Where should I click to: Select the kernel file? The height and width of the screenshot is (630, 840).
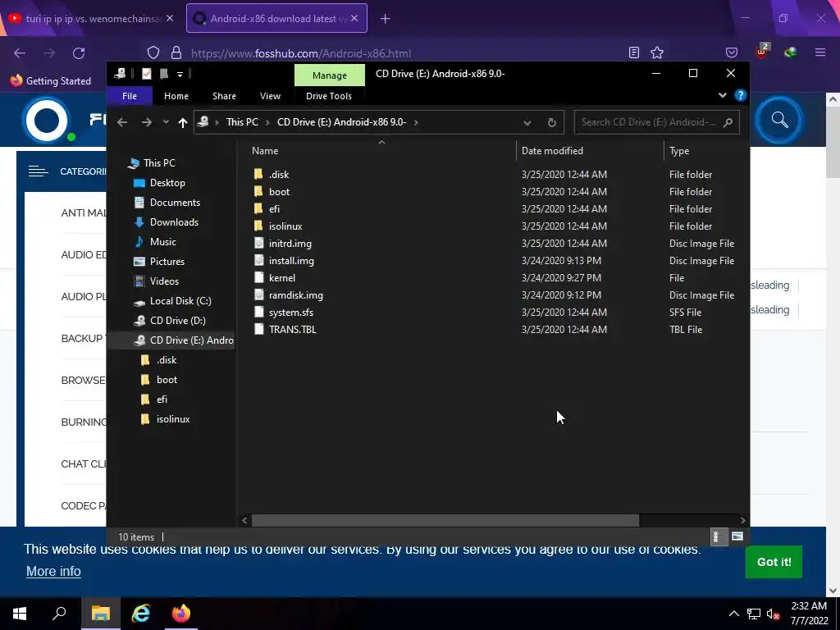(x=282, y=277)
